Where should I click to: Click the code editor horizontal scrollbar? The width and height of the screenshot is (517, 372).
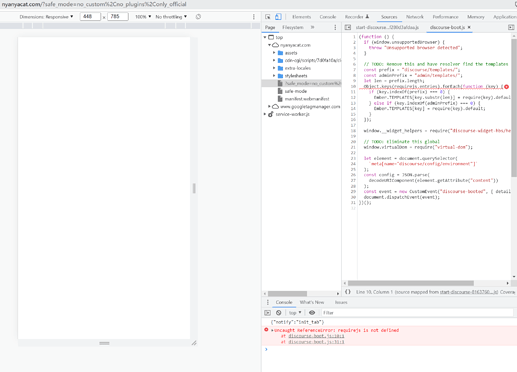click(411, 283)
